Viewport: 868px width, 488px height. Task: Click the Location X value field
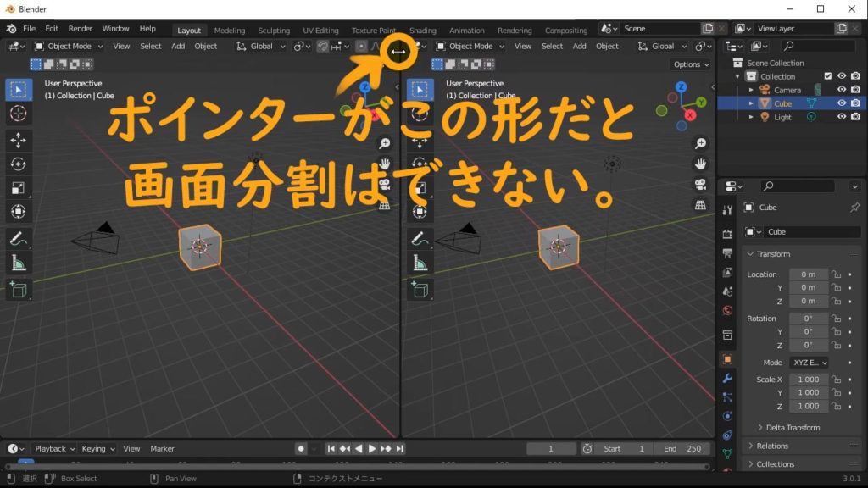(x=808, y=274)
